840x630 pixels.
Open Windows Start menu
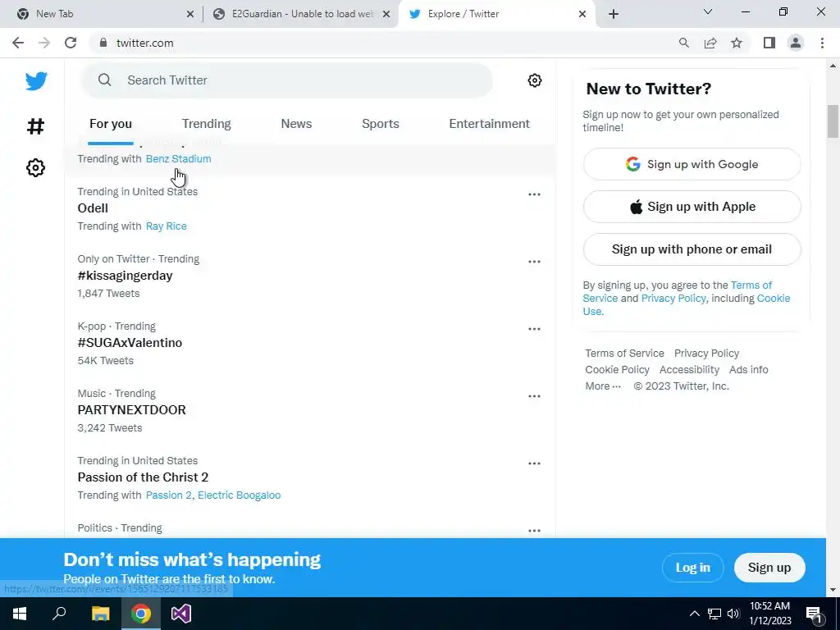[20, 614]
